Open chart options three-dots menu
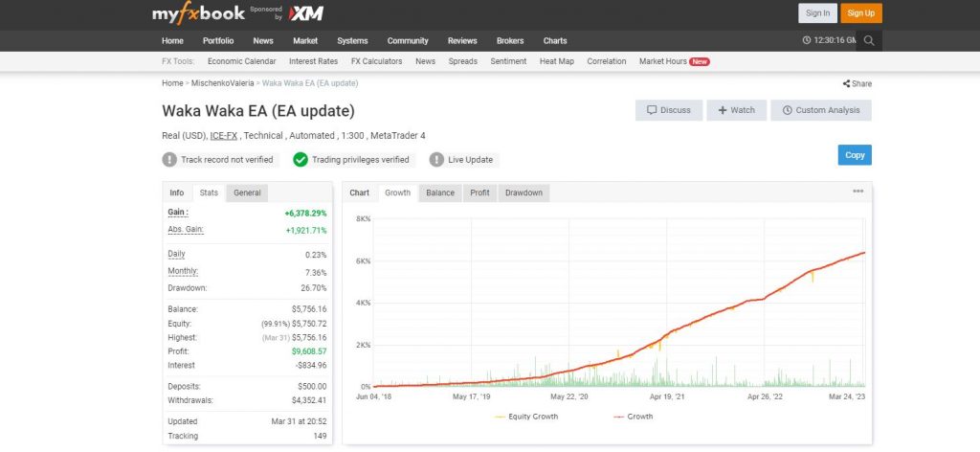980x452 pixels. (857, 192)
